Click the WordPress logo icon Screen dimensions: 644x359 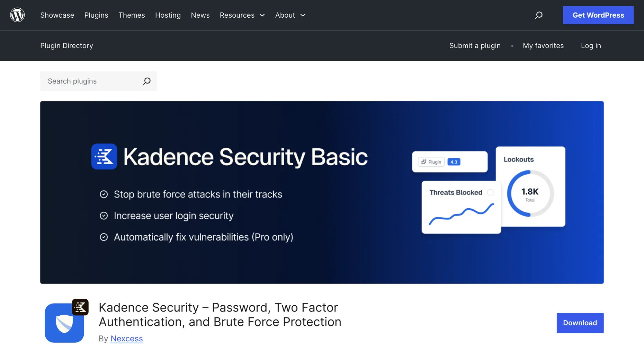click(17, 15)
